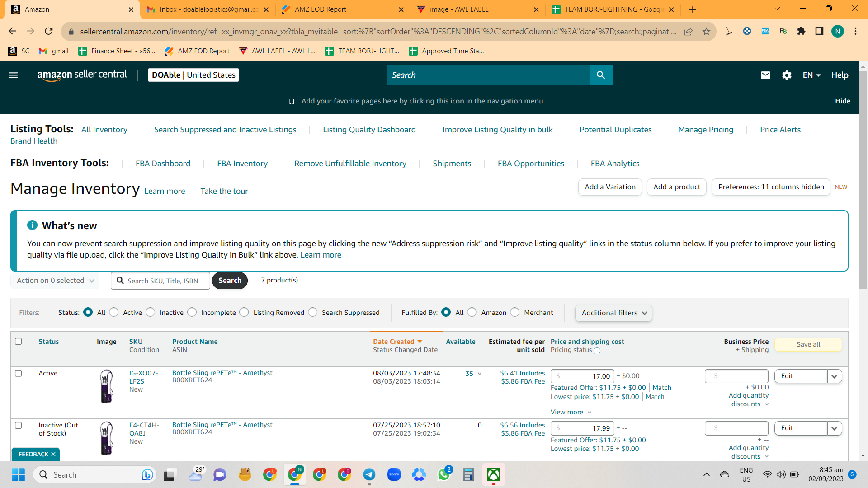The image size is (868, 488).
Task: Click the Add a product button
Action: click(x=677, y=187)
